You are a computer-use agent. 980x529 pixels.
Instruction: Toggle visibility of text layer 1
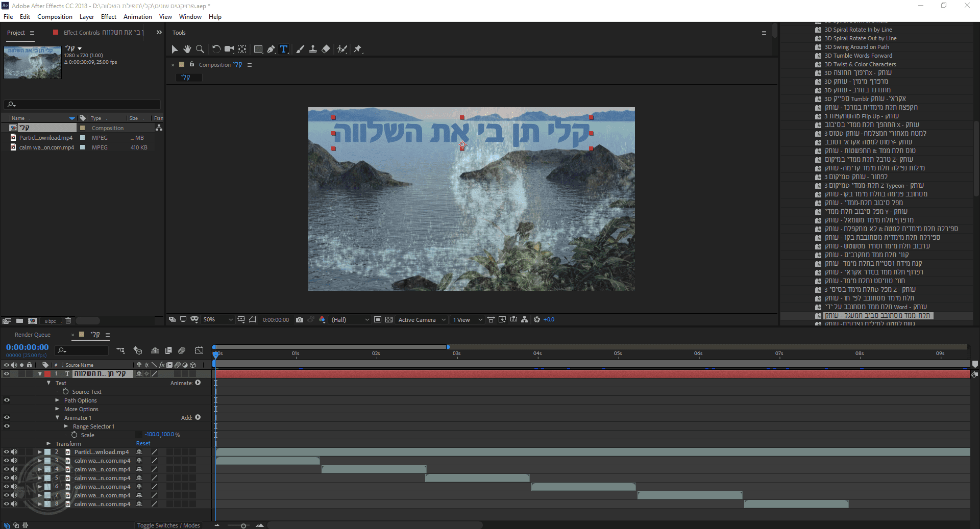point(7,374)
